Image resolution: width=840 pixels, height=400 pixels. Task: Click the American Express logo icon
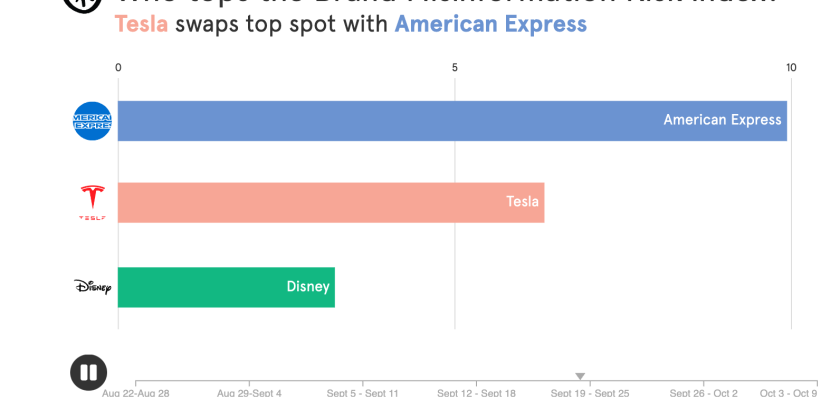92,121
